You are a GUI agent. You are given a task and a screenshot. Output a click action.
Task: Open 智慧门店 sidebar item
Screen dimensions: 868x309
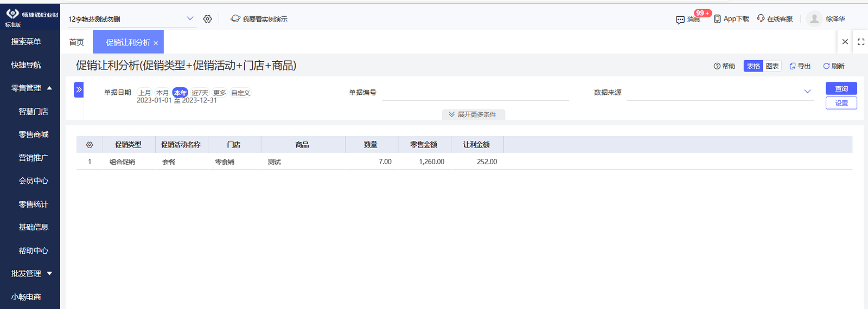click(33, 111)
